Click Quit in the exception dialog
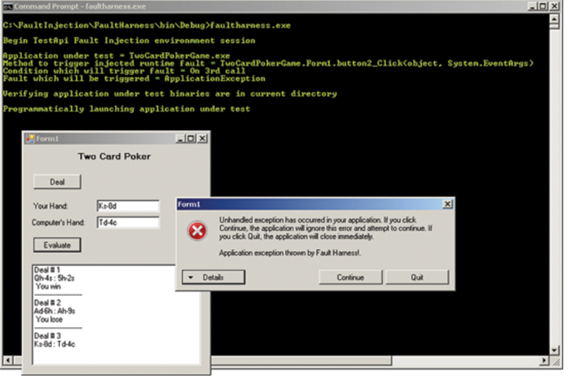Image resolution: width=568 pixels, height=377 pixels. click(417, 277)
